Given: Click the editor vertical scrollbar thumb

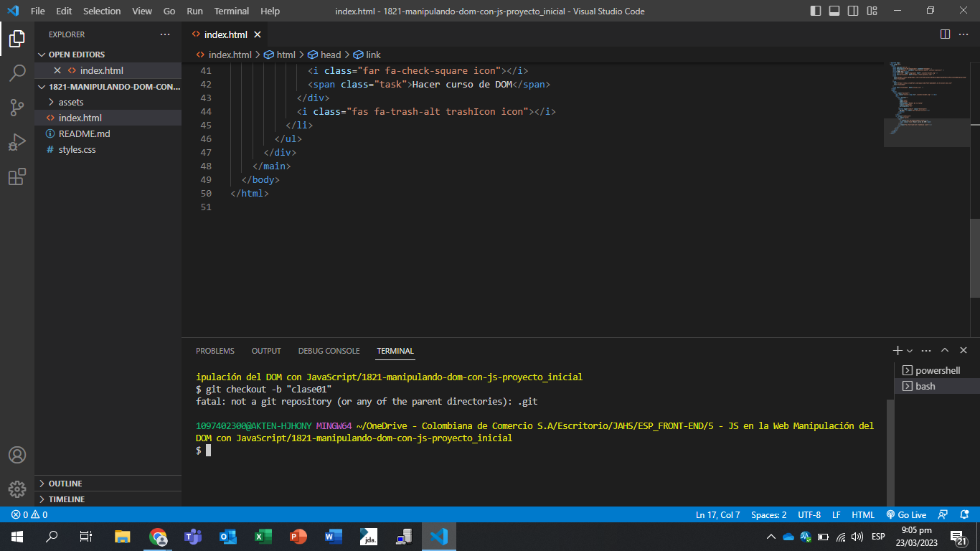Looking at the screenshot, I should (975, 258).
